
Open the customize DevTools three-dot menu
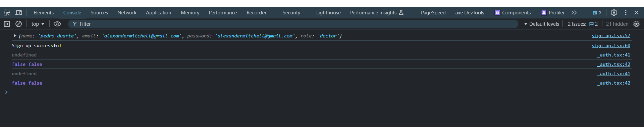pos(626,13)
